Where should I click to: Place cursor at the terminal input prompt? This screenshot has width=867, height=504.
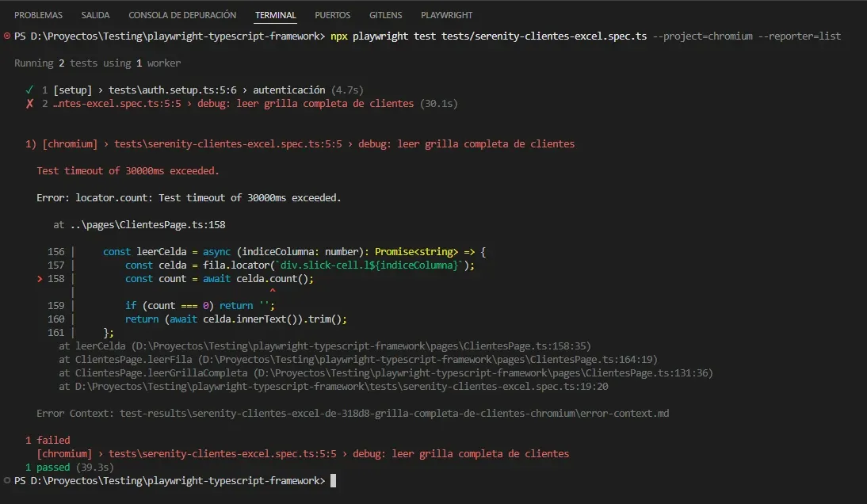point(331,479)
